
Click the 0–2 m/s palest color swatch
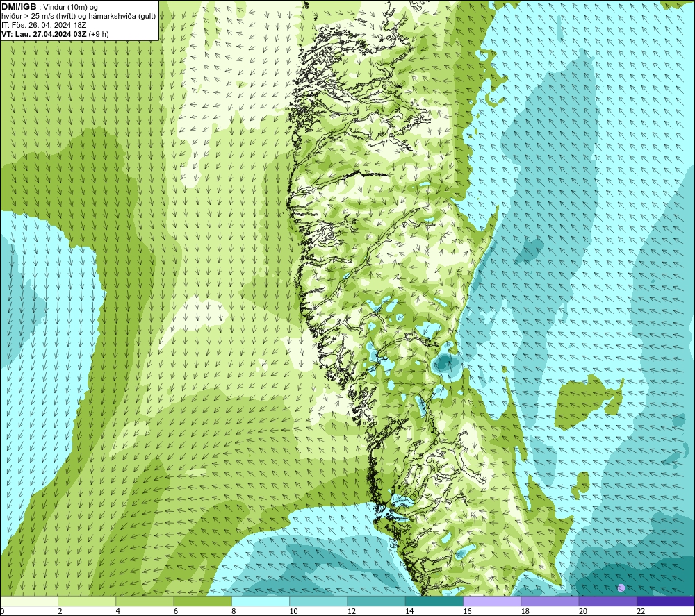pos(28,601)
